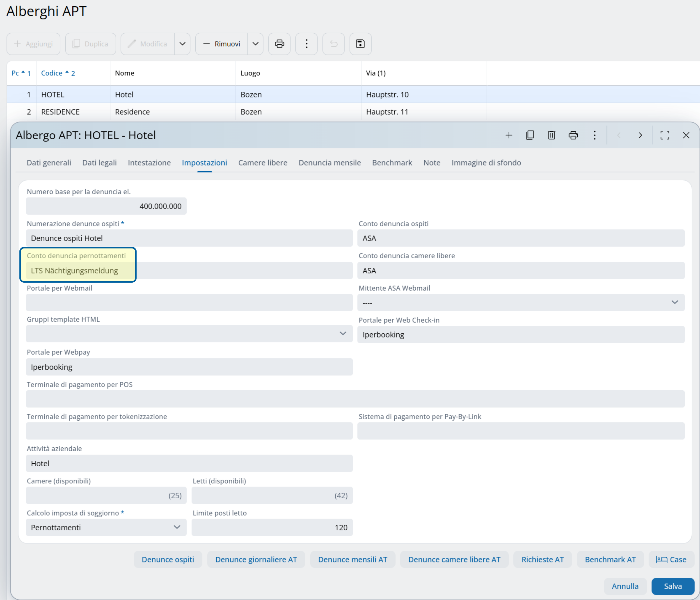Switch to Camere libere tab

[263, 163]
